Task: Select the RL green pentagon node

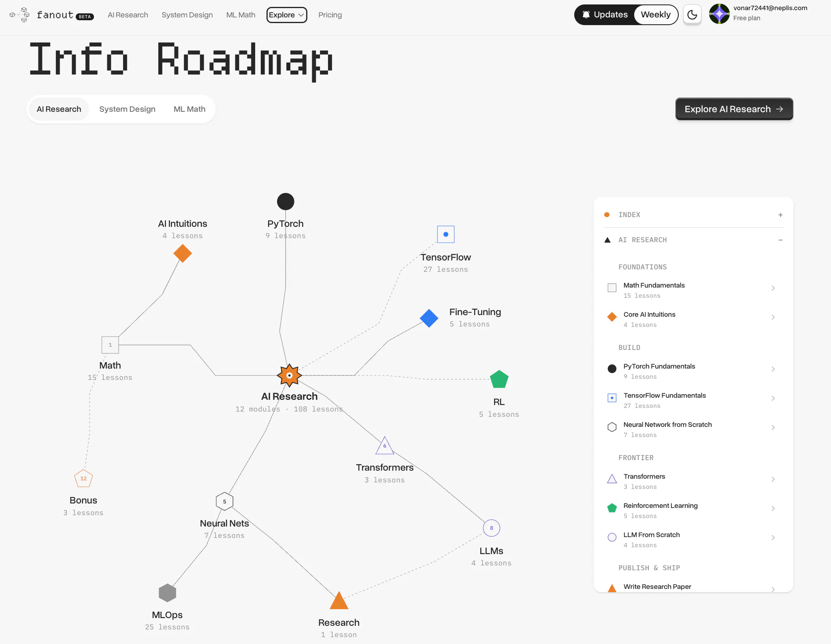Action: [499, 379]
